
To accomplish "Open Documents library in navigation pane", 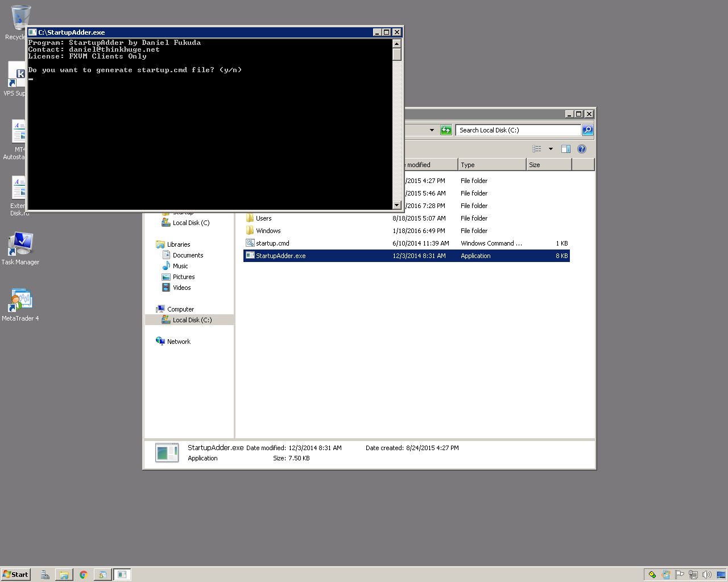I will [x=188, y=255].
